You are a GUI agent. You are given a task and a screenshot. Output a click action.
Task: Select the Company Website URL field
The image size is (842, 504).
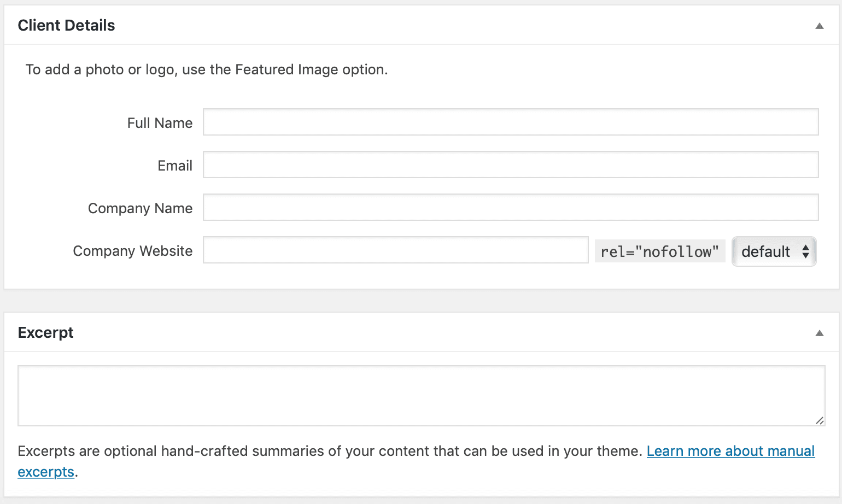[396, 250]
